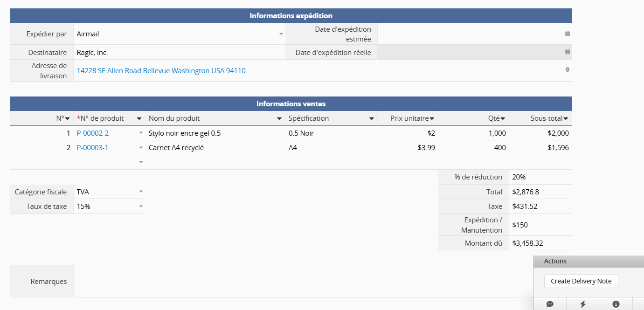Open product link P-00003-1
Image resolution: width=644 pixels, height=310 pixels.
tap(92, 148)
